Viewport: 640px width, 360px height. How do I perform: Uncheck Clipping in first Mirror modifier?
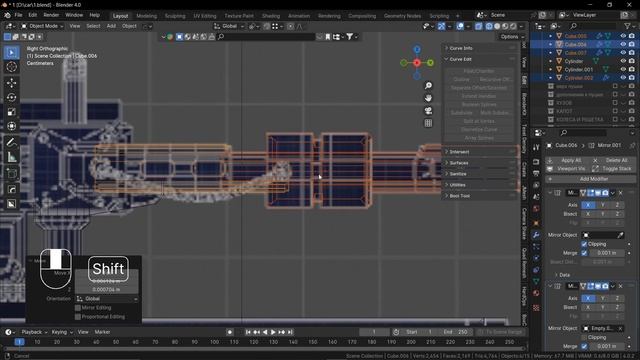584,244
